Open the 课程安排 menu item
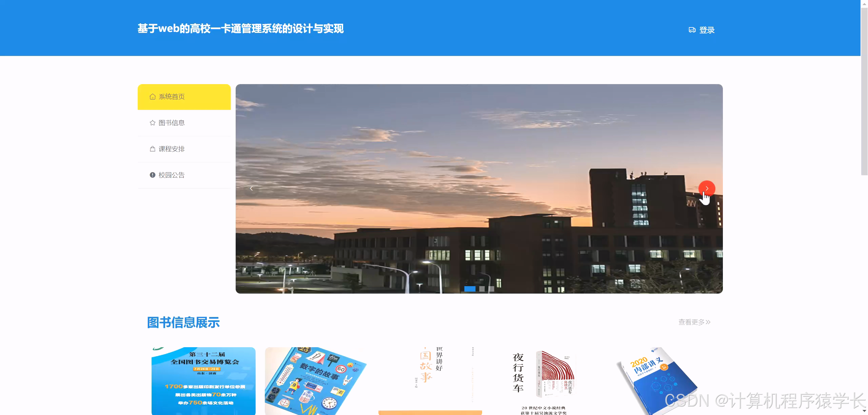The height and width of the screenshot is (415, 868). click(x=171, y=149)
